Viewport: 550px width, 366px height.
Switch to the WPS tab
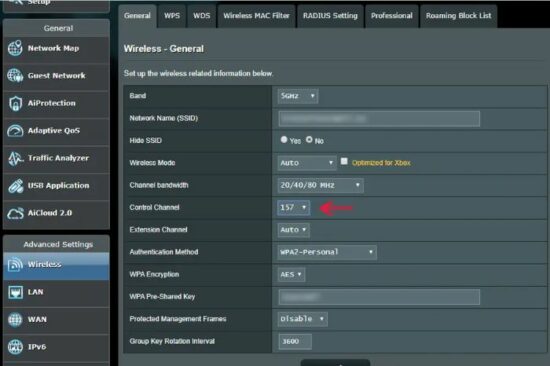click(x=172, y=16)
